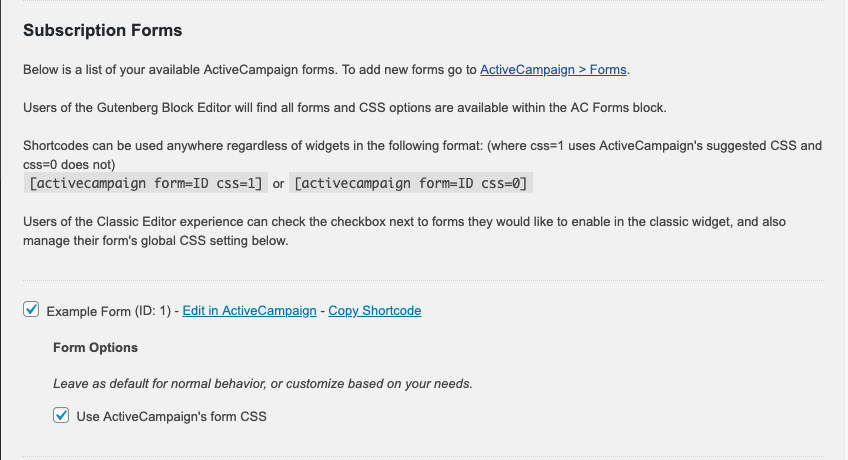Click the Copy Shortcode link
The image size is (848, 460).
point(374,311)
